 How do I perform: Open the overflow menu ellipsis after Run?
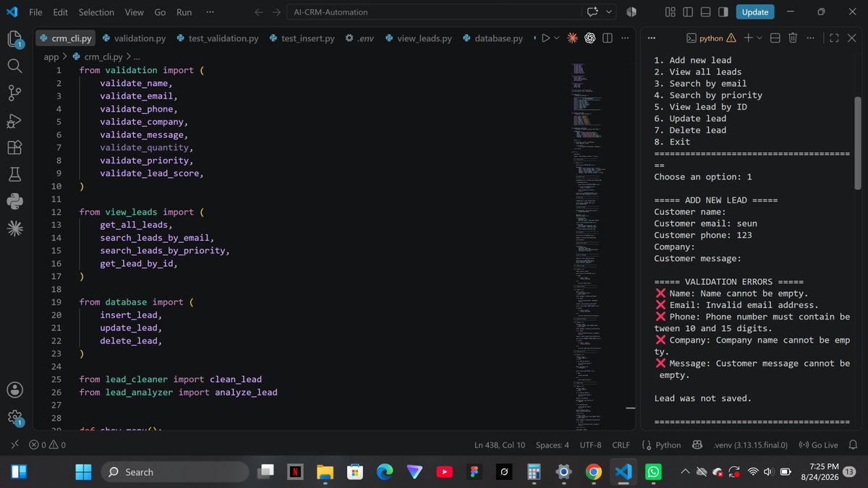point(210,12)
